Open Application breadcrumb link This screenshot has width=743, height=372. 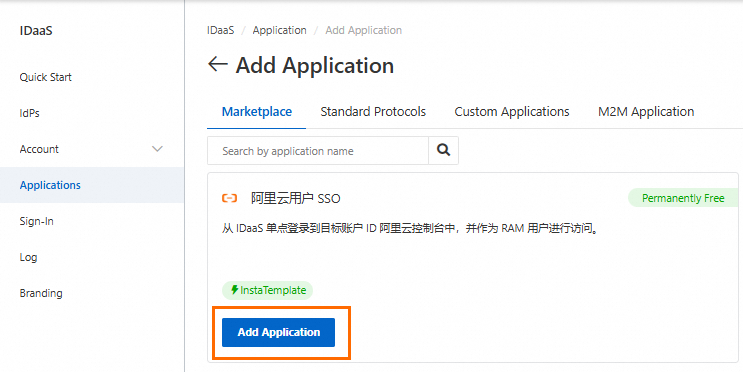[x=280, y=30]
